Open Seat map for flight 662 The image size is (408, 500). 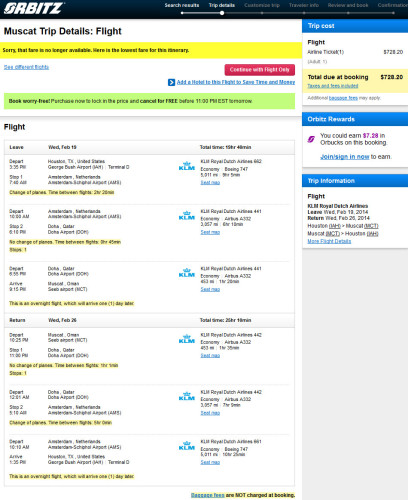point(210,182)
